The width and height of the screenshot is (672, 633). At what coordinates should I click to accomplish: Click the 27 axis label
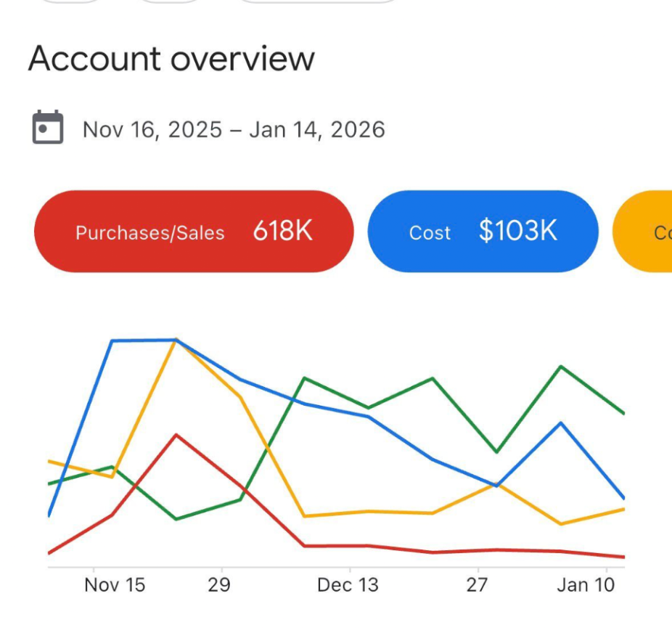click(x=477, y=585)
